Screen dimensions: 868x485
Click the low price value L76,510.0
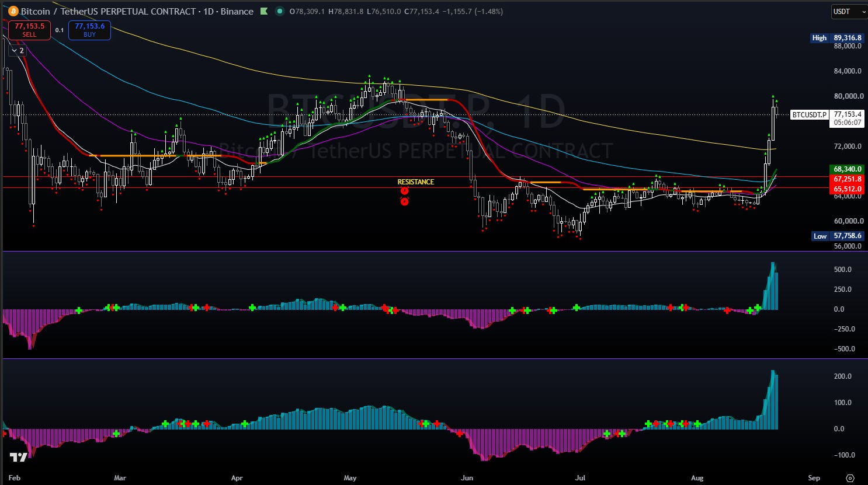pos(384,11)
